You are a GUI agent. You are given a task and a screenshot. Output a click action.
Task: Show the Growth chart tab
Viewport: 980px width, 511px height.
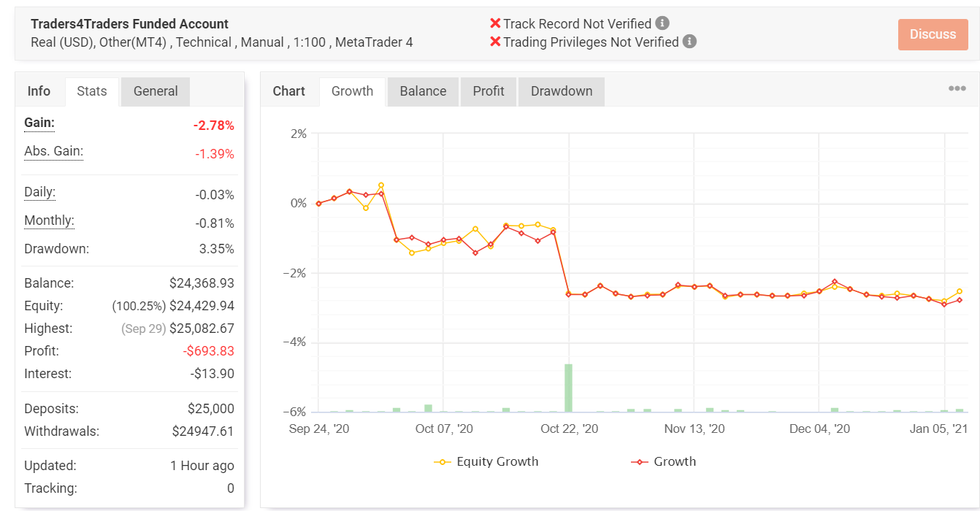click(352, 91)
